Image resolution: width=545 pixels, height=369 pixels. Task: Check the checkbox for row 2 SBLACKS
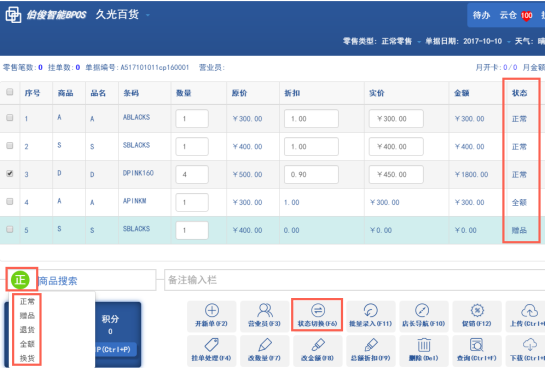(x=10, y=145)
